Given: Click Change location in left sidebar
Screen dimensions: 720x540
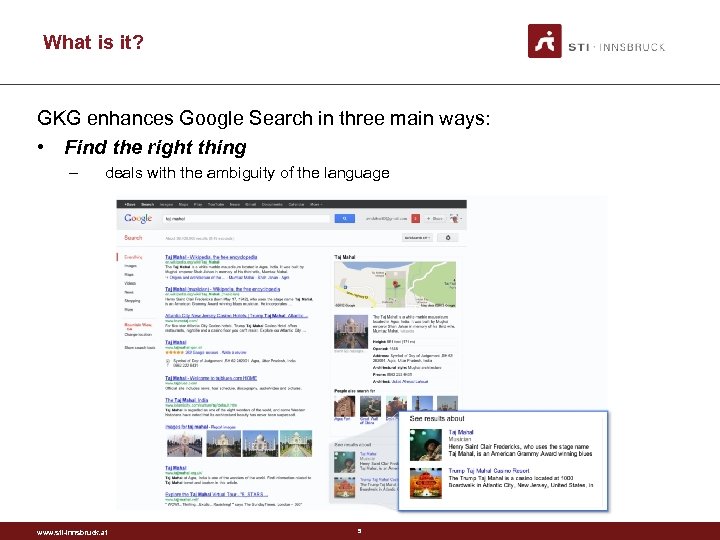Looking at the screenshot, I should tap(138, 335).
